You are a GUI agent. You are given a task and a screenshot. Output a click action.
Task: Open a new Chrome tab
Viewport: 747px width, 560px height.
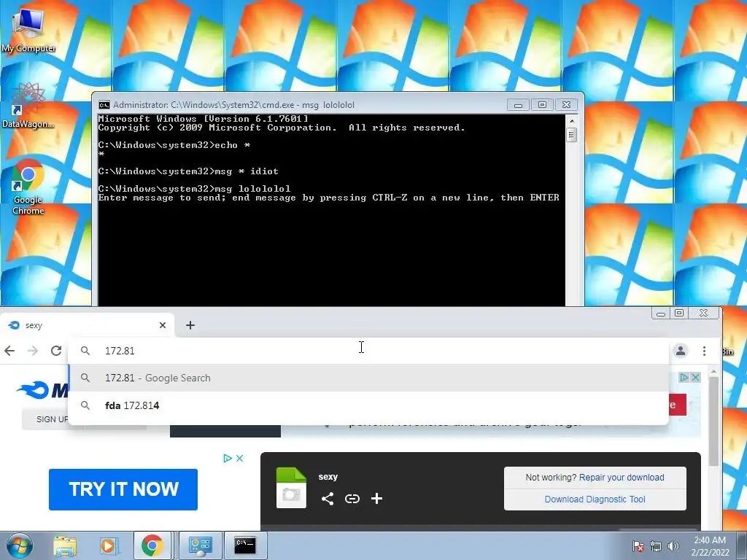pyautogui.click(x=190, y=325)
